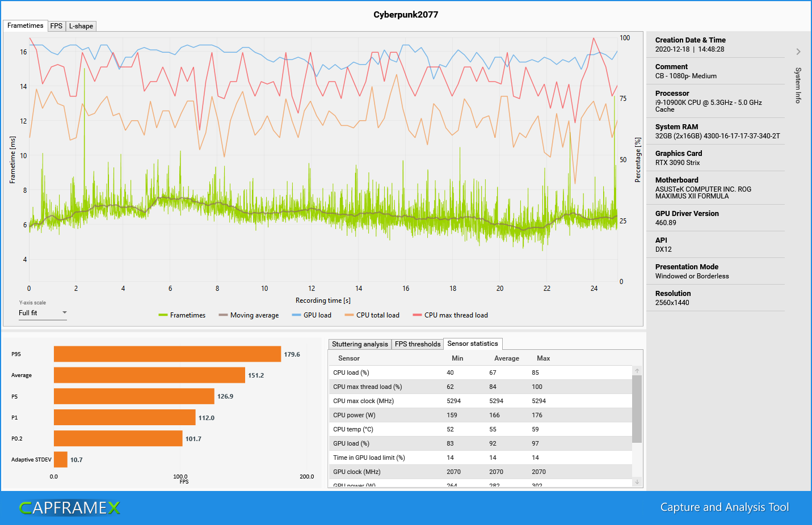
Task: Toggle GPU load legend entry
Action: 312,315
